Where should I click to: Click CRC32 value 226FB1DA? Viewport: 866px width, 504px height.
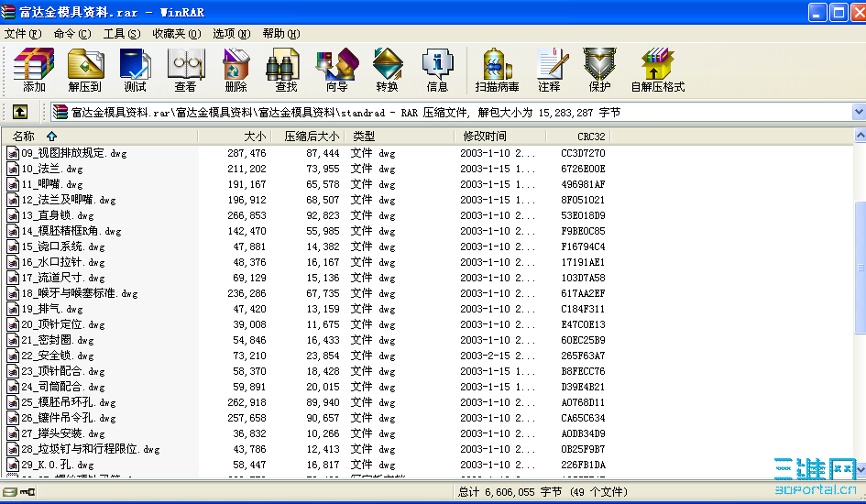[583, 465]
